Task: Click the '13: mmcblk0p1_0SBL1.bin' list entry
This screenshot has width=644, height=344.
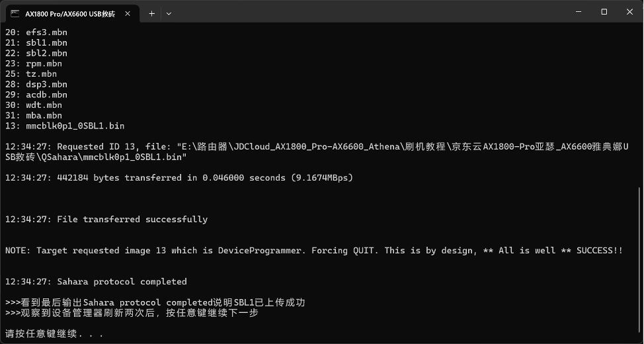Action: (65, 126)
